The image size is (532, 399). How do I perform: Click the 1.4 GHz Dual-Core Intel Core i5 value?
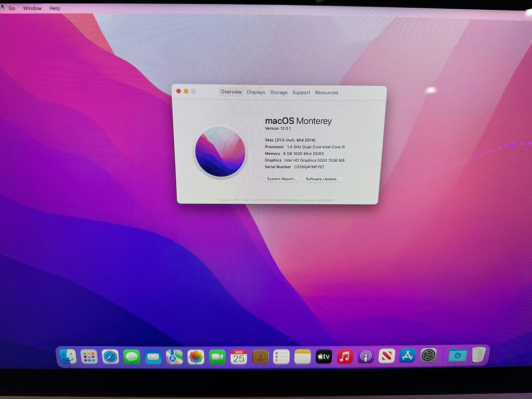pos(316,147)
